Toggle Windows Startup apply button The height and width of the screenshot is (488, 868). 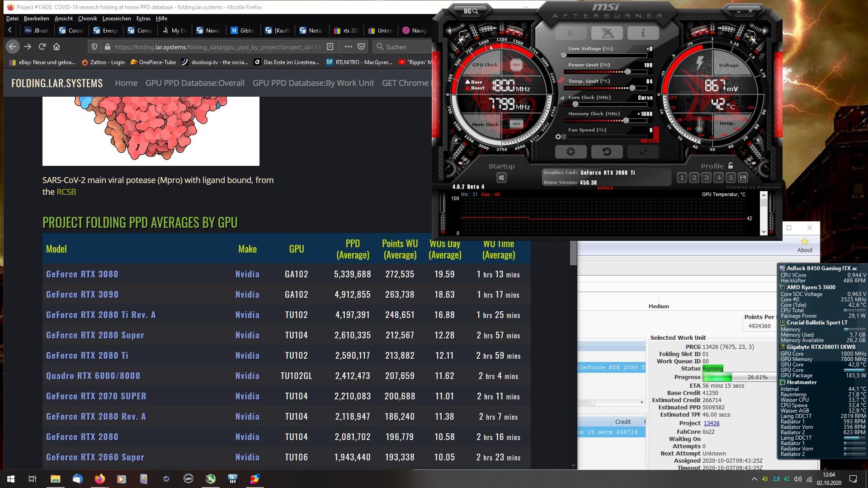[501, 178]
